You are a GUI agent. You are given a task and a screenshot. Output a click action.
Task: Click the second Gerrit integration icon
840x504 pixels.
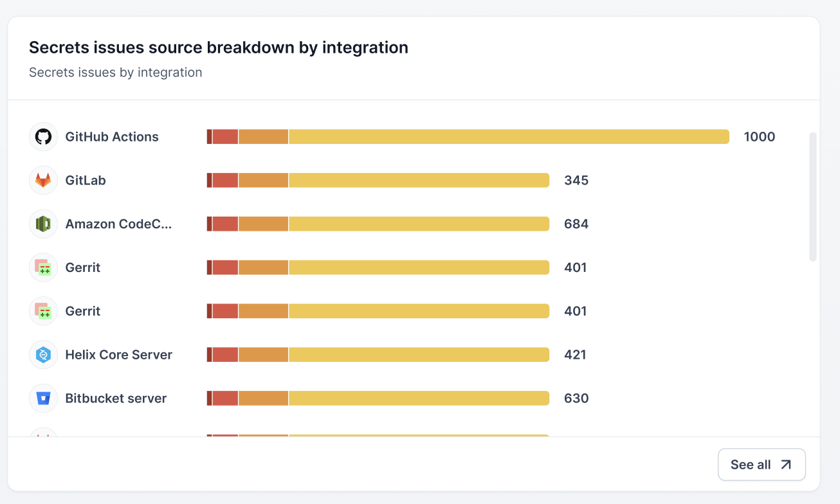42,310
